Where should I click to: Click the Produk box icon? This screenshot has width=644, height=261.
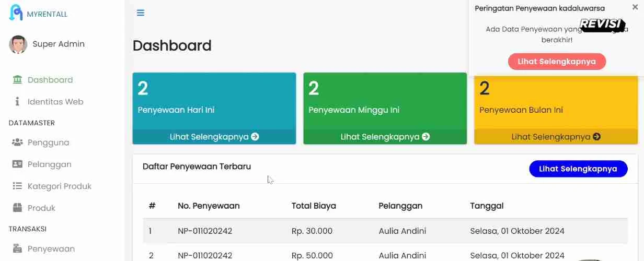(18, 208)
